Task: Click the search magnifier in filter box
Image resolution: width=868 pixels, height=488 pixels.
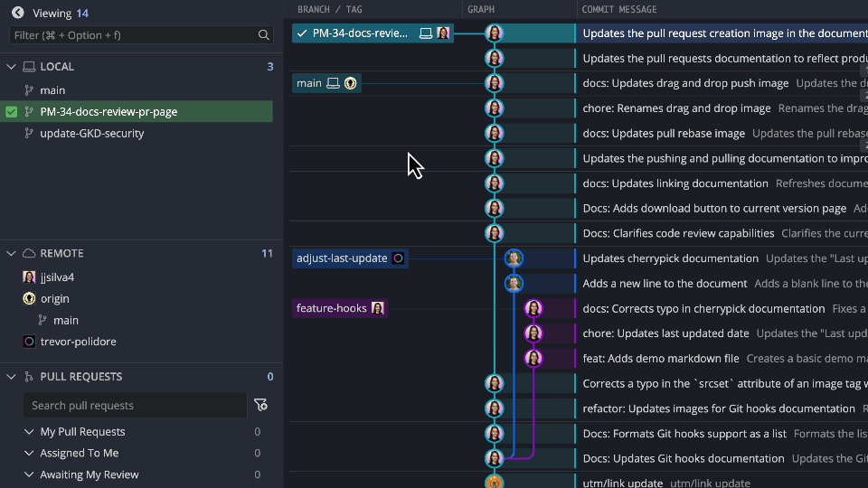Action: click(x=263, y=35)
